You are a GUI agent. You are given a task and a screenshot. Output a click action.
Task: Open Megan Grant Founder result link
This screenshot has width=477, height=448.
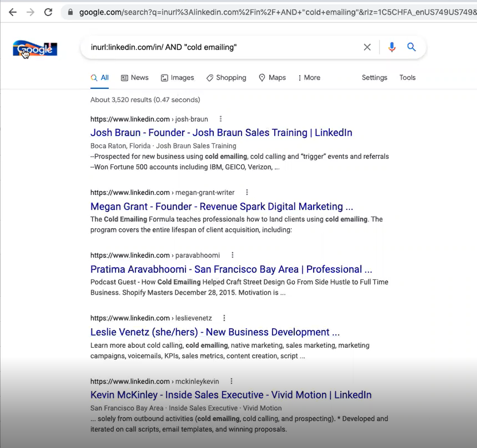click(222, 207)
